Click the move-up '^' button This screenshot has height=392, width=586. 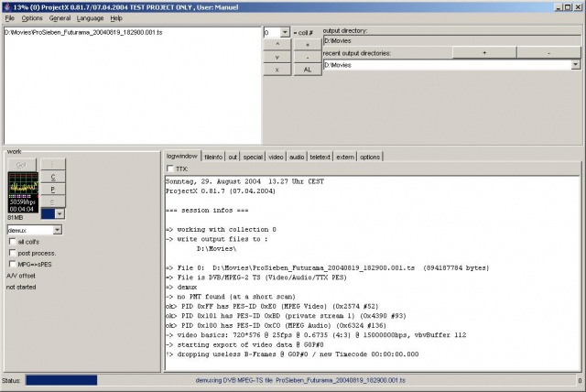point(277,43)
